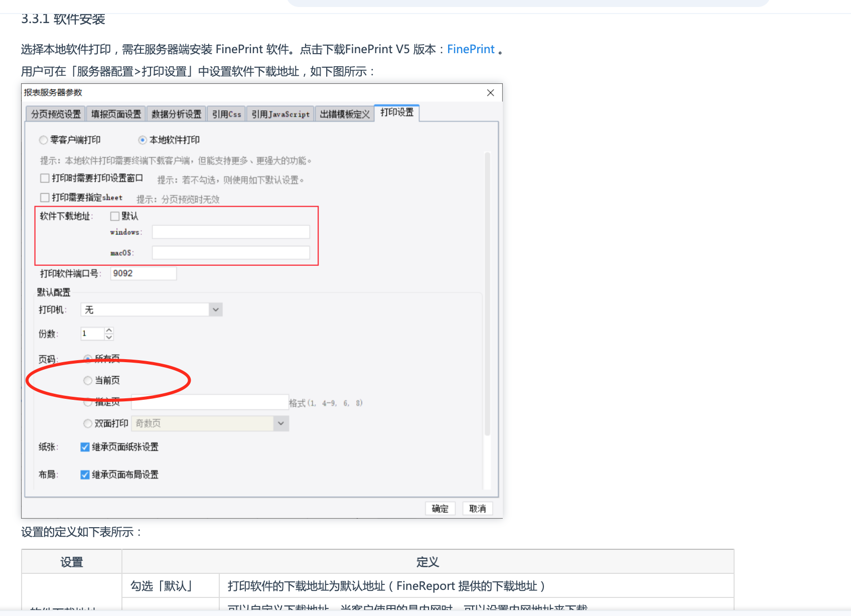Uncheck 继承页面布局设置 checkbox
Viewport: 851px width, 616px height.
click(85, 475)
